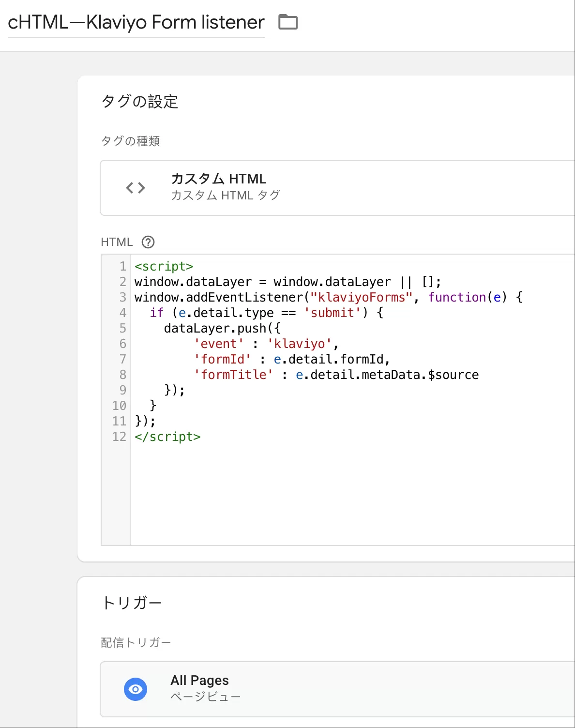This screenshot has height=728, width=575.
Task: Click the closing </script> line
Action: 167,437
